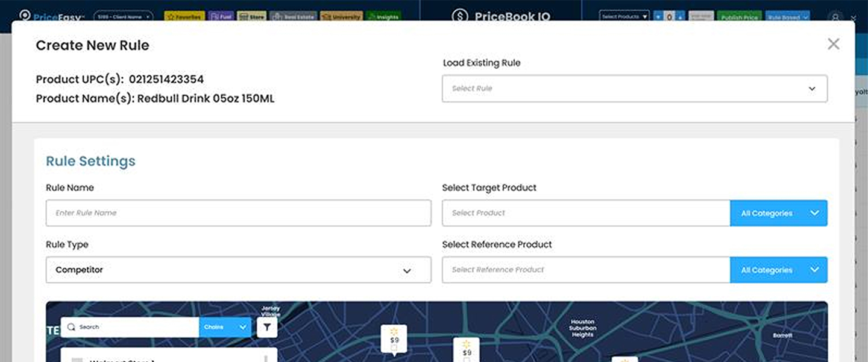Increase the product count with the plus stepper
The image size is (868, 362).
click(x=681, y=16)
